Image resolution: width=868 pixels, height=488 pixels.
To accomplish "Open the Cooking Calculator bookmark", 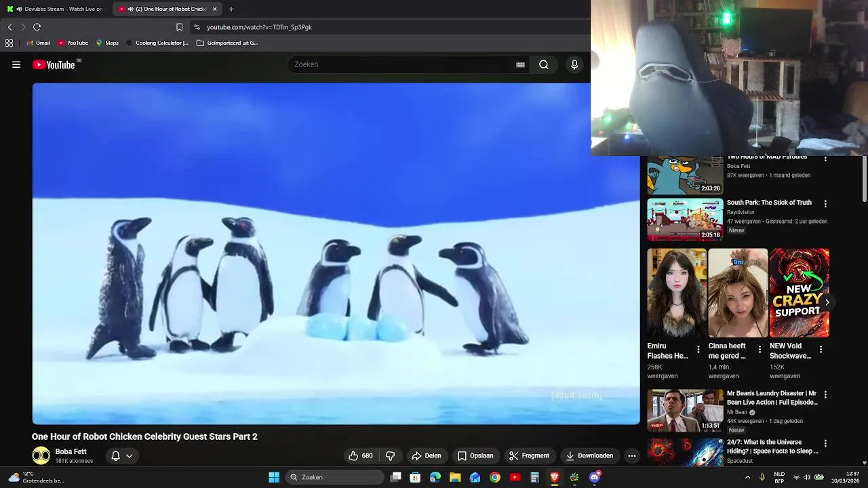I will point(157,43).
